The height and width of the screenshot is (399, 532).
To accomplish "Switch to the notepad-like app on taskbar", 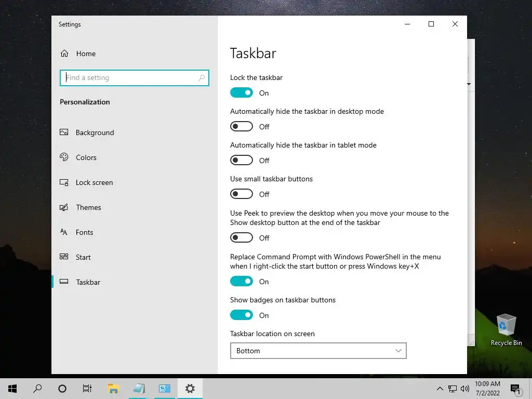I will tap(139, 389).
